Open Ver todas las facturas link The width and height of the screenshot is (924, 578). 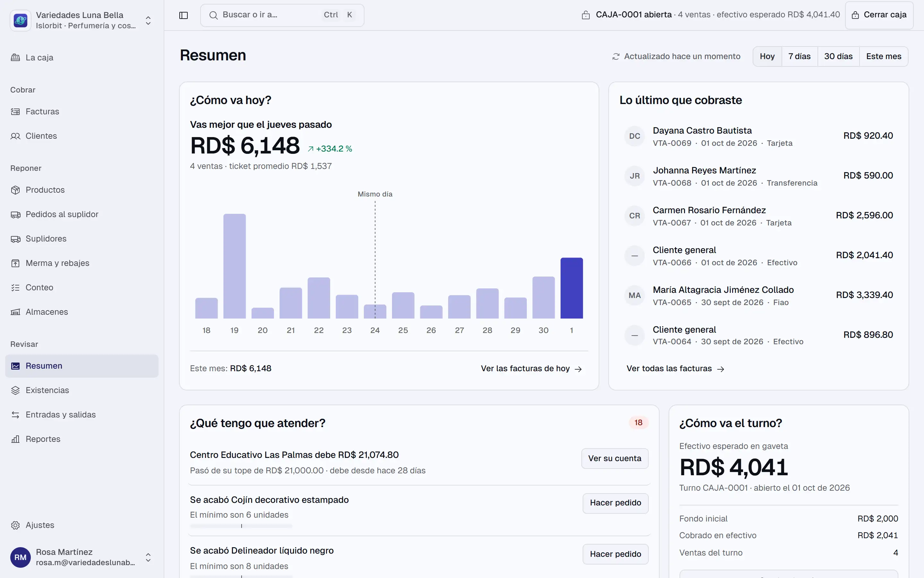pos(675,369)
